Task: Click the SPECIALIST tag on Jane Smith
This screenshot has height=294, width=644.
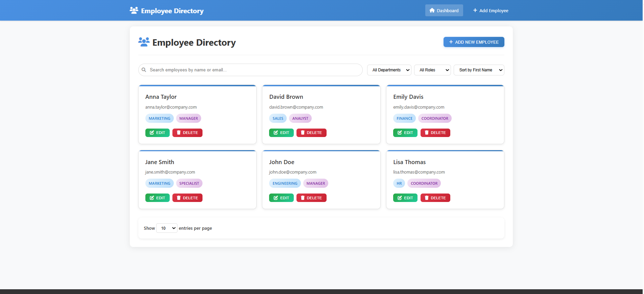Action: (189, 183)
